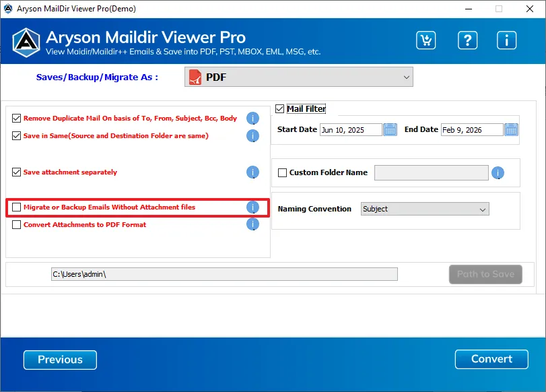The height and width of the screenshot is (392, 546).
Task: Click the Path to Save button
Action: 485,274
